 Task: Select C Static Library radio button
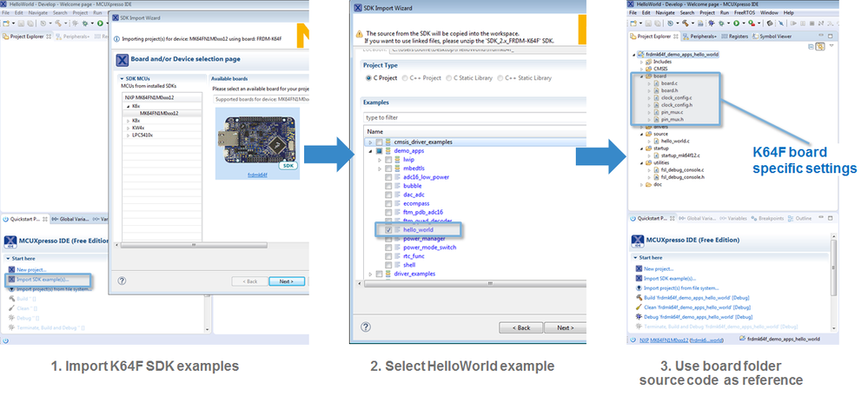tap(449, 78)
